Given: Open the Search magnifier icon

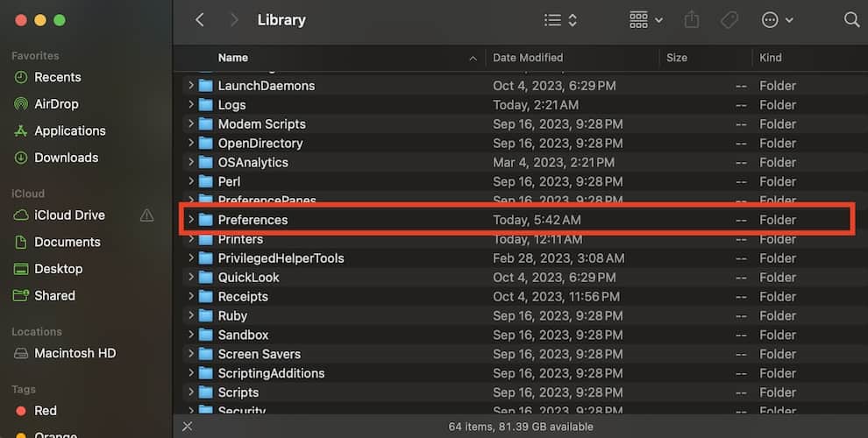Looking at the screenshot, I should [x=850, y=19].
